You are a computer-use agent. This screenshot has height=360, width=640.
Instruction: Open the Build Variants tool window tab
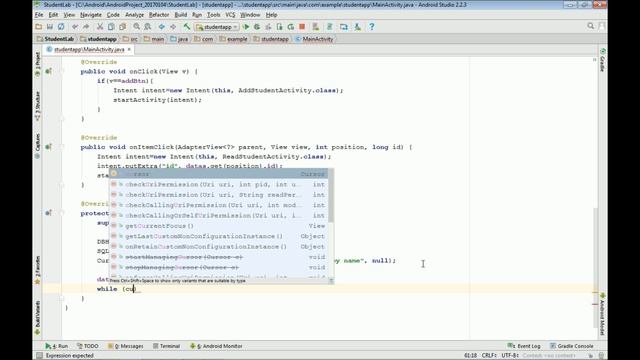pyautogui.click(x=38, y=318)
